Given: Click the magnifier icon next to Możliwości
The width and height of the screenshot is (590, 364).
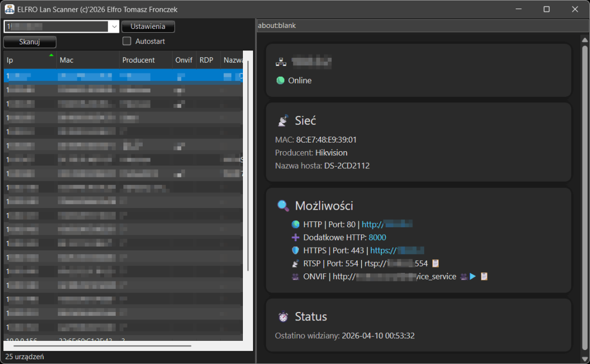Looking at the screenshot, I should 283,206.
